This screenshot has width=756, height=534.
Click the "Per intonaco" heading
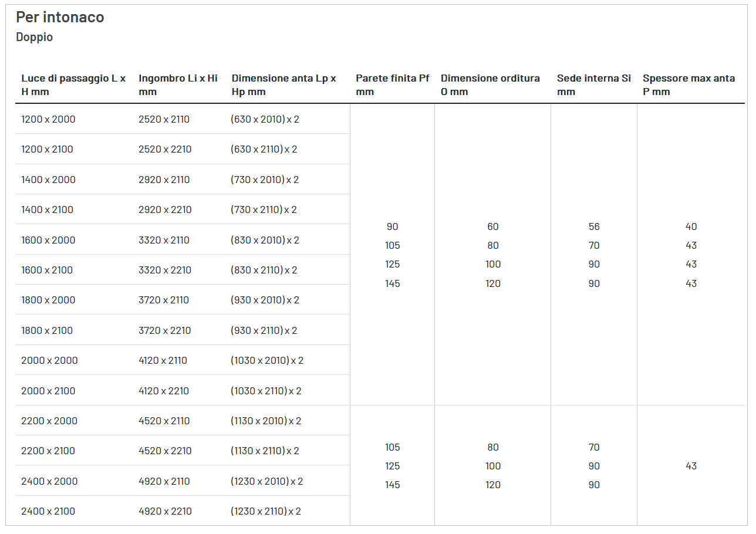(60, 17)
